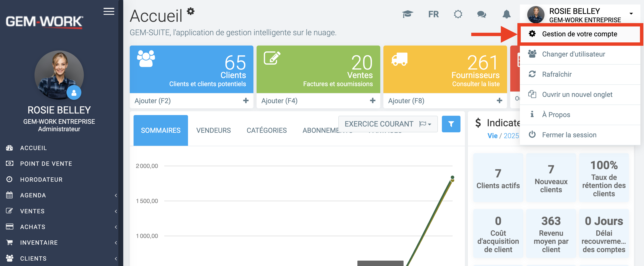
Task: Click the graduation cap training icon
Action: [x=407, y=14]
